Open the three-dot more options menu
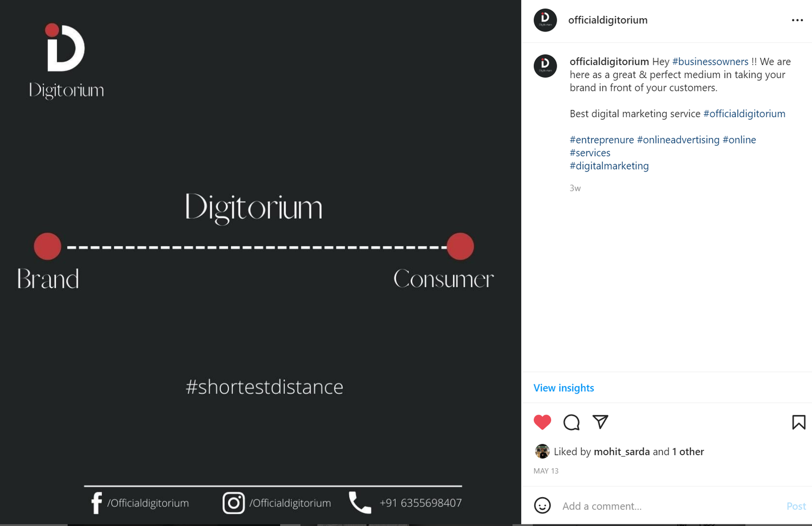Screen dimensions: 812x526 pos(797,20)
